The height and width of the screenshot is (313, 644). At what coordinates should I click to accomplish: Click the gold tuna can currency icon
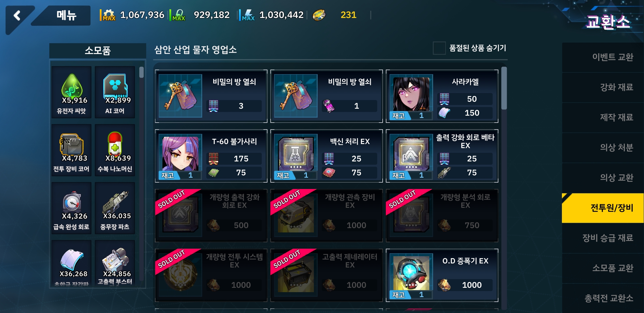pyautogui.click(x=319, y=15)
